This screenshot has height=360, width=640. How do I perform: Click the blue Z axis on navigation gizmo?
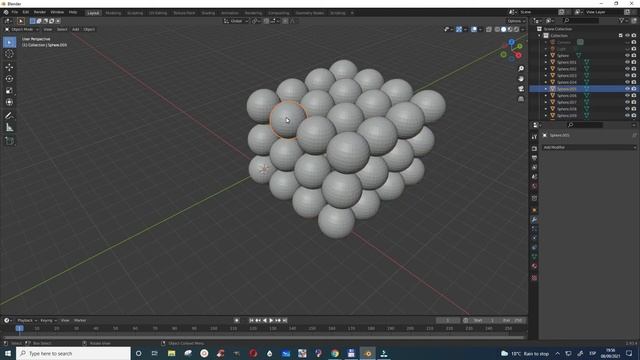[511, 42]
